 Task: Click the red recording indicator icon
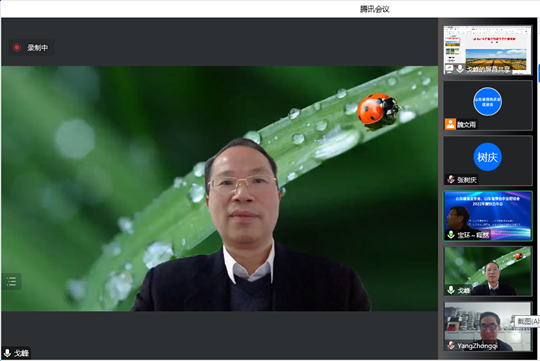click(x=17, y=47)
